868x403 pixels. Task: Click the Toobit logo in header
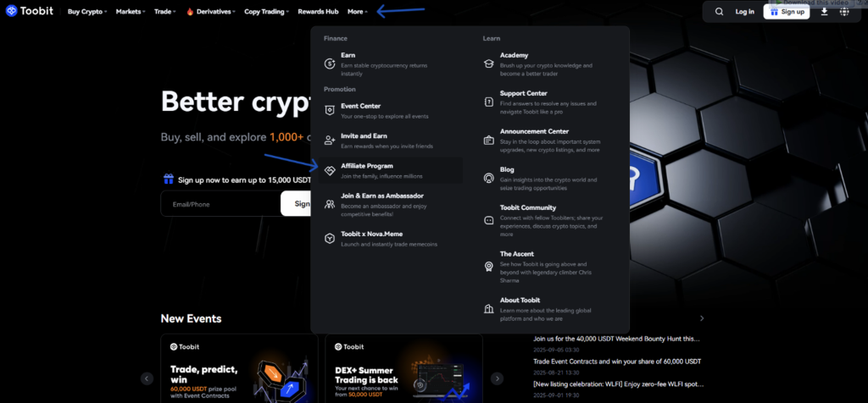click(30, 11)
